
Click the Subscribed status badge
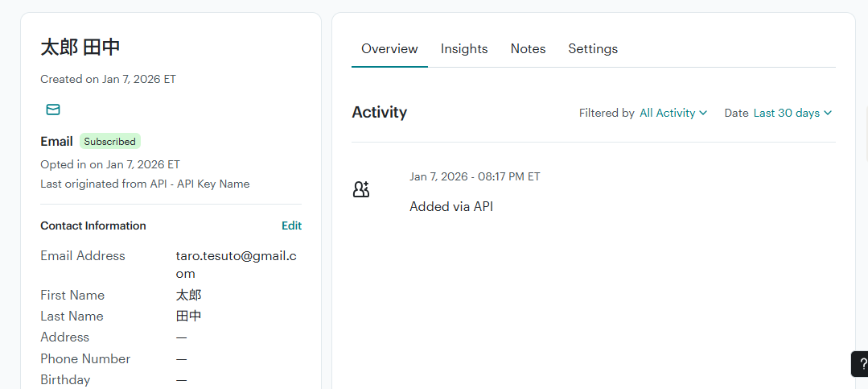click(x=110, y=142)
